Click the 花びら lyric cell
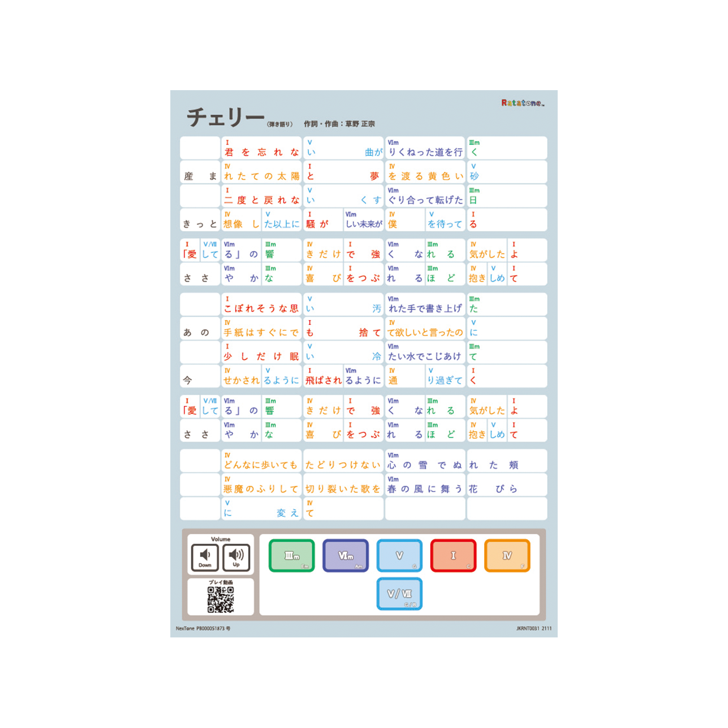Image resolution: width=728 pixels, height=728 pixels. pyautogui.click(x=507, y=484)
